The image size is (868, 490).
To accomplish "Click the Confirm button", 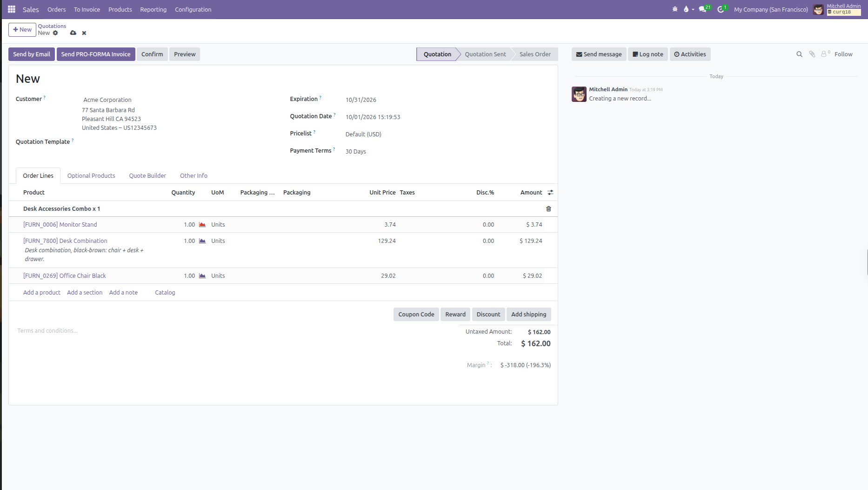I will coord(152,54).
